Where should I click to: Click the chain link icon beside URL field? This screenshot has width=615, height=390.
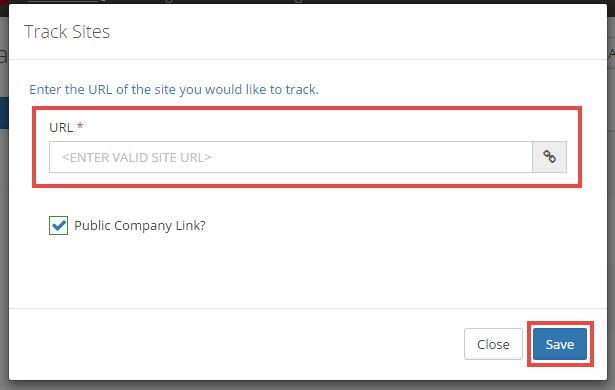549,157
